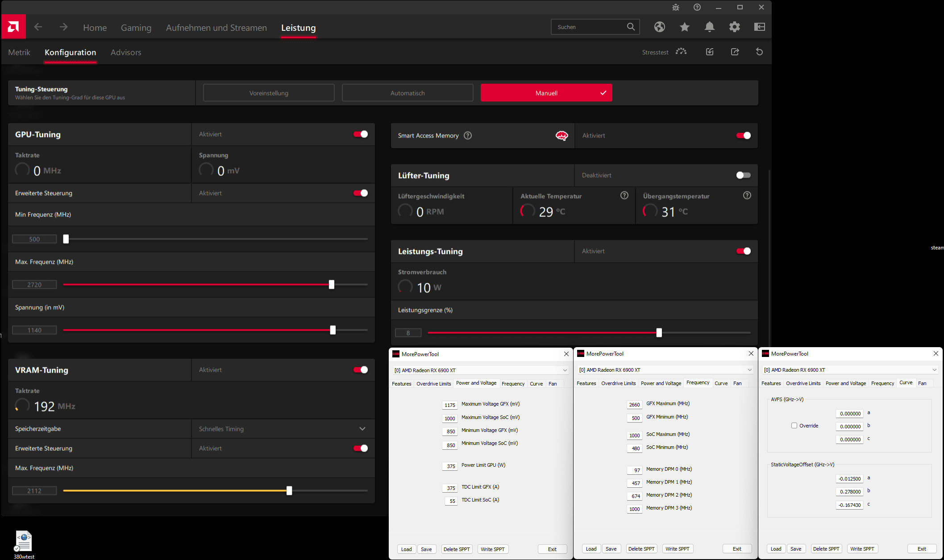Show Aktuelle Temperatur help icon
This screenshot has height=560, width=944.
click(624, 195)
